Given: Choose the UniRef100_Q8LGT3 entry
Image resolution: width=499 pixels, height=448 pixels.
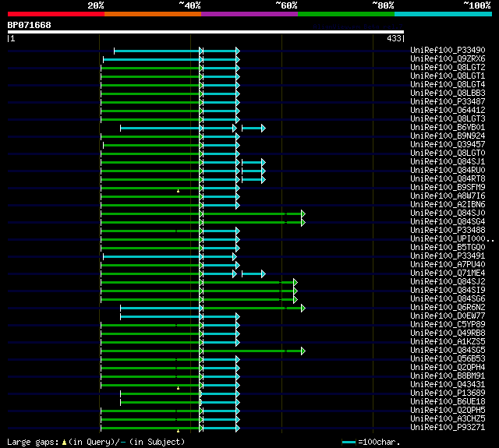Looking at the screenshot, I should (448, 118).
